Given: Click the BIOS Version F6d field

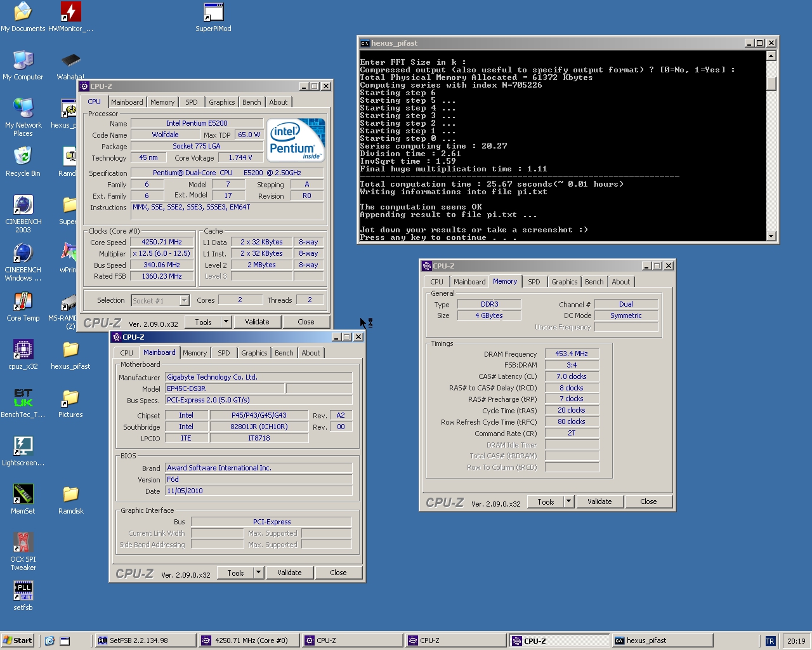Looking at the screenshot, I should (x=258, y=479).
